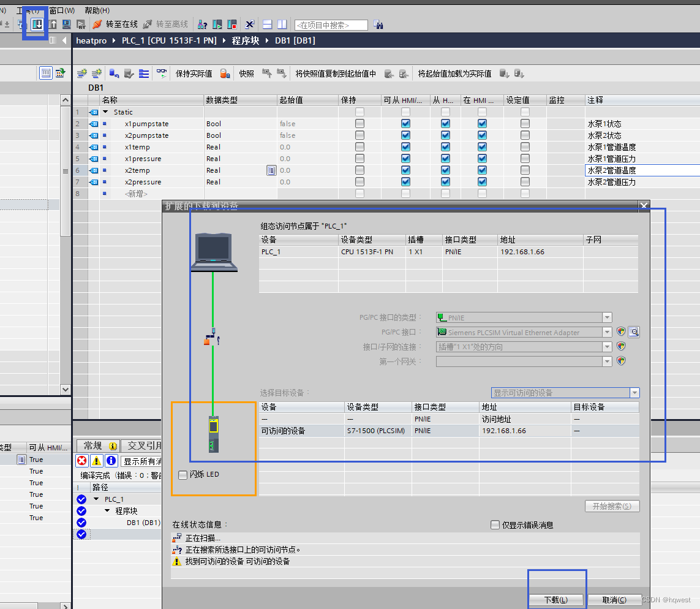This screenshot has height=609, width=700.
Task: Collapse project tree arrow icon
Action: coord(64,40)
